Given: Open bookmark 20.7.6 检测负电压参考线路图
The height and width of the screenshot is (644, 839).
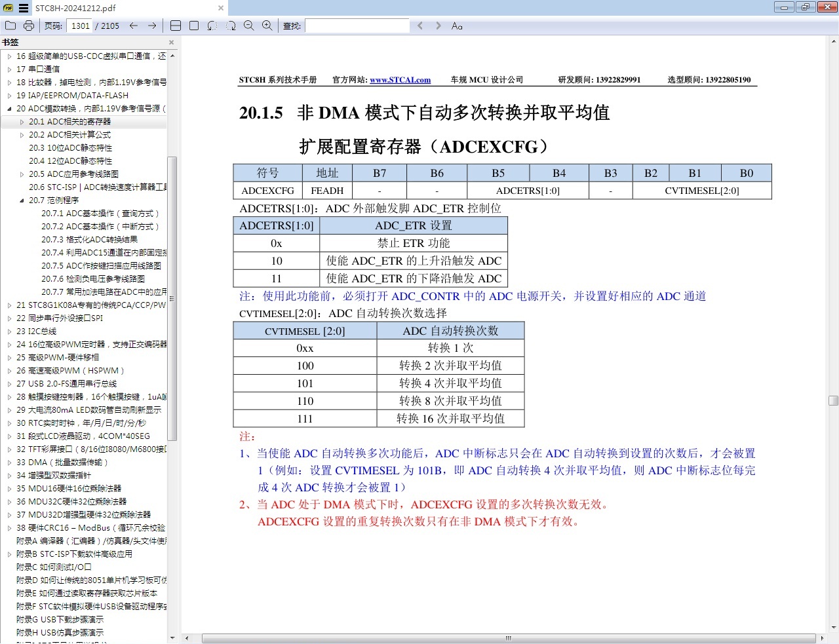Looking at the screenshot, I should pos(93,279).
